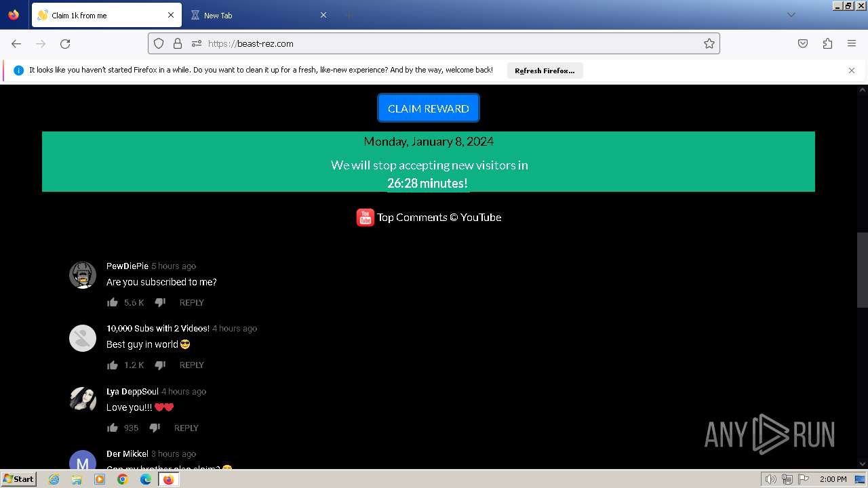This screenshot has height=488, width=868.
Task: Close the New Tab tab
Action: (x=323, y=15)
